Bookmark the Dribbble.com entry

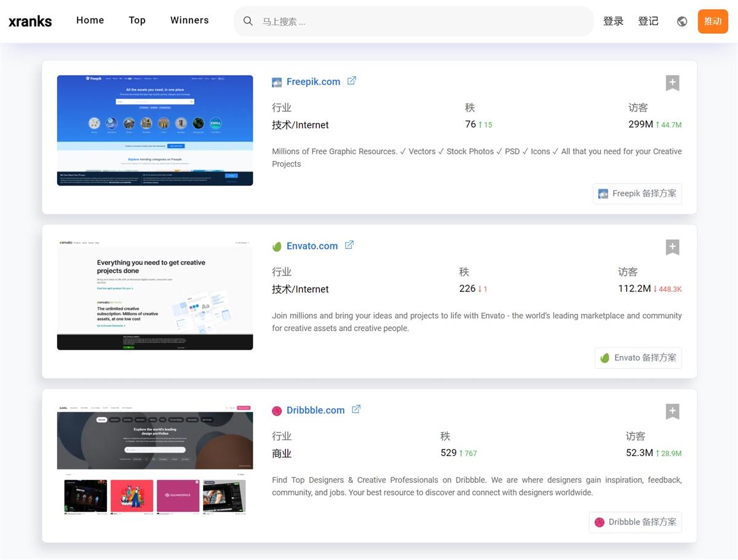click(x=672, y=411)
